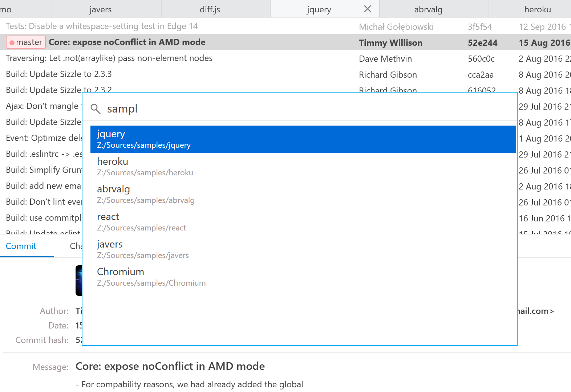Viewport: 571px width, 392px height.
Task: Click commit hash cca2aa
Action: click(x=481, y=75)
